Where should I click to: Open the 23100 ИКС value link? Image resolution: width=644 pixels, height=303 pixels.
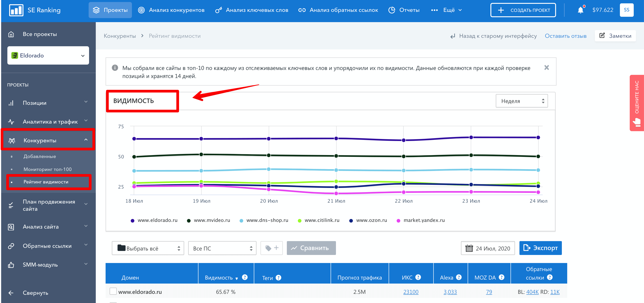[411, 292]
